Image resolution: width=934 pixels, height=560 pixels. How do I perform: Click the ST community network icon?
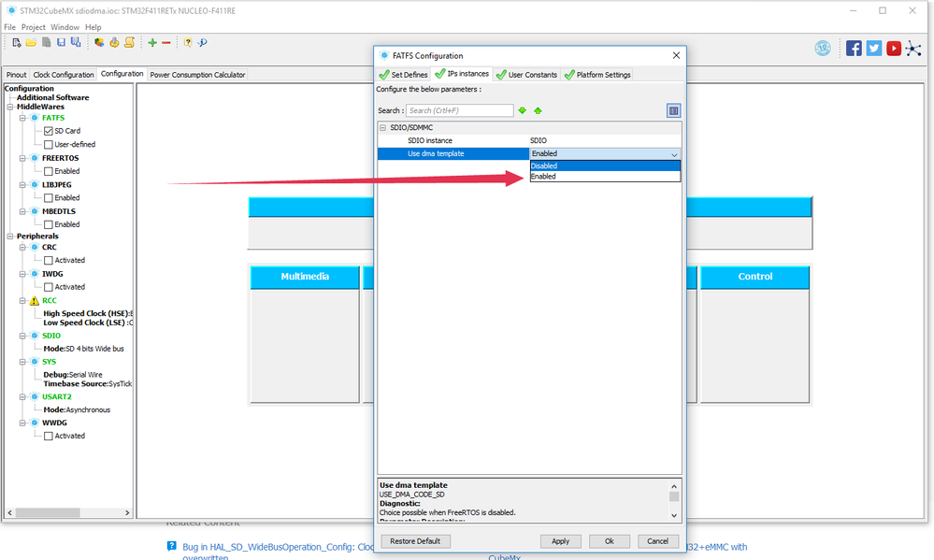point(913,49)
